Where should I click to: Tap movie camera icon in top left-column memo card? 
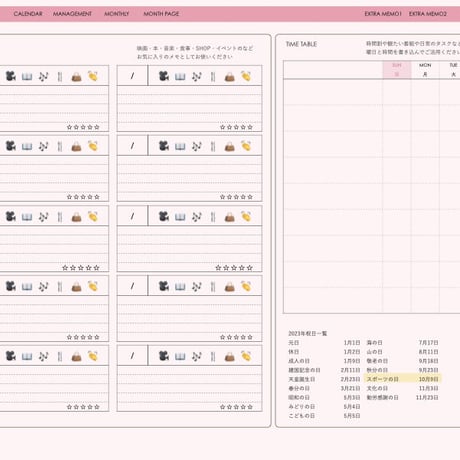pos(11,76)
